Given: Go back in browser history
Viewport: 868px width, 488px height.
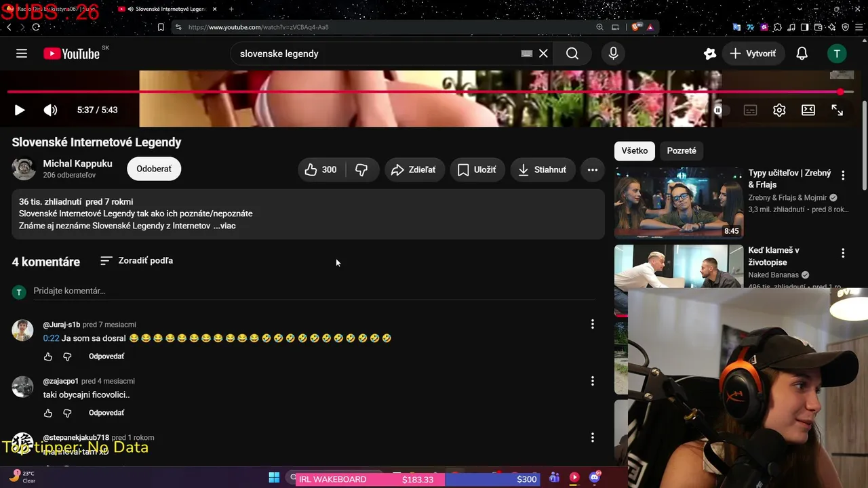Looking at the screenshot, I should tap(9, 27).
